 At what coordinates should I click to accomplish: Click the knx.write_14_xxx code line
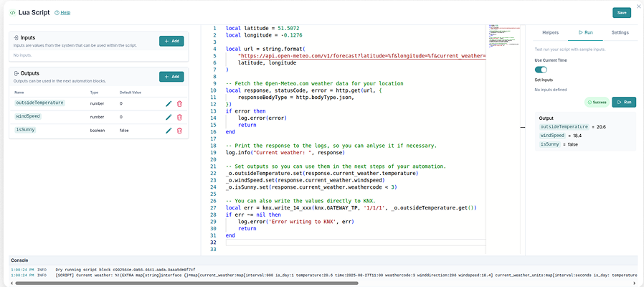point(351,207)
